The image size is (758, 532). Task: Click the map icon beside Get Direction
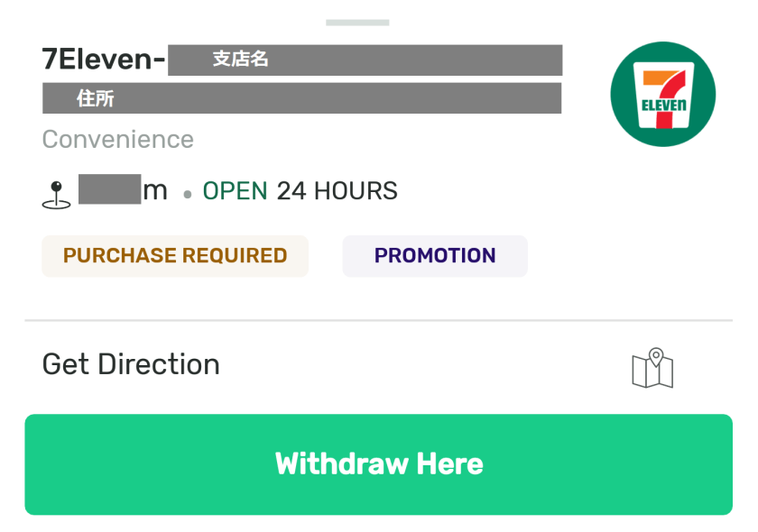tap(652, 368)
